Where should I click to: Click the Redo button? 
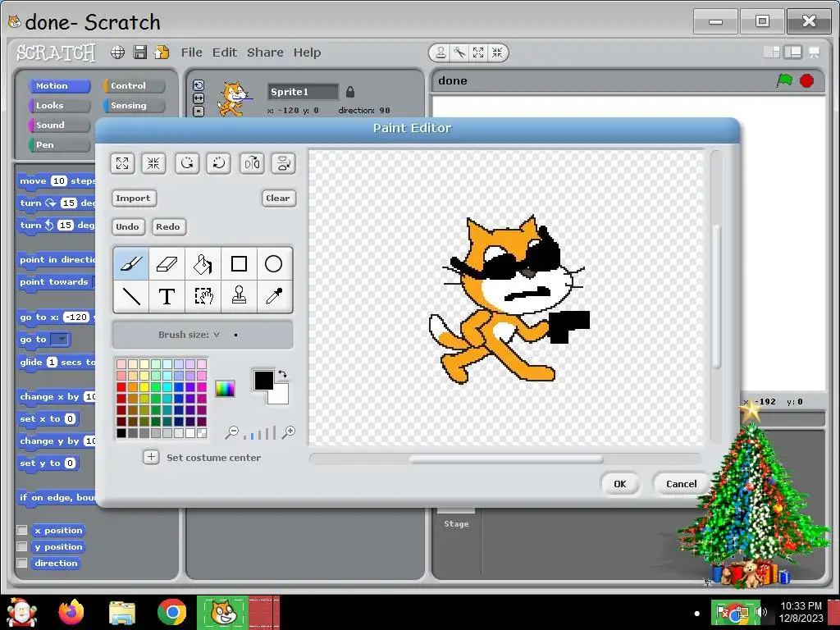[x=168, y=226]
